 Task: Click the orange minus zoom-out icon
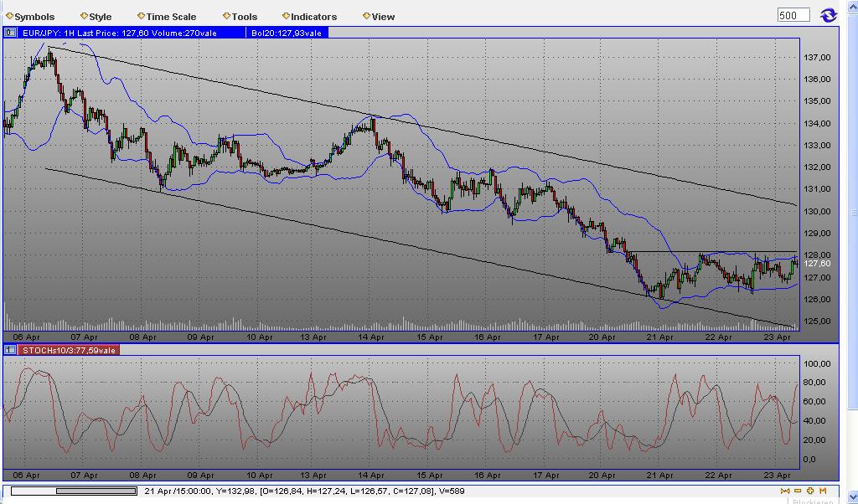click(798, 491)
